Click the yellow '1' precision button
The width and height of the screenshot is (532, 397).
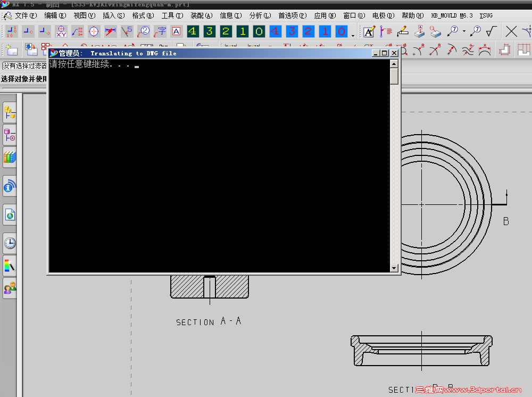click(243, 31)
